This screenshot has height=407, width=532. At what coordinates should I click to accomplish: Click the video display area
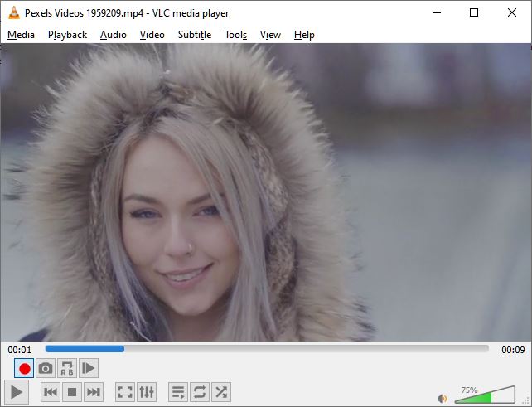[x=266, y=192]
